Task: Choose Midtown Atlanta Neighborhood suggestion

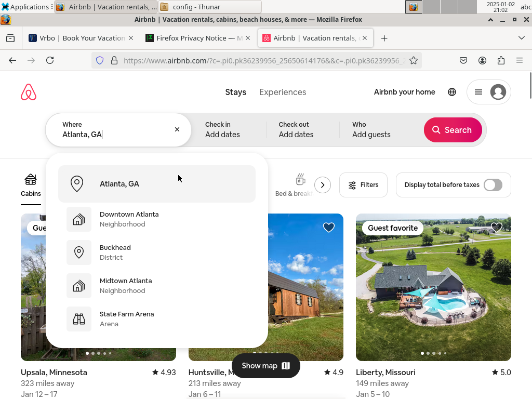Action: click(157, 286)
